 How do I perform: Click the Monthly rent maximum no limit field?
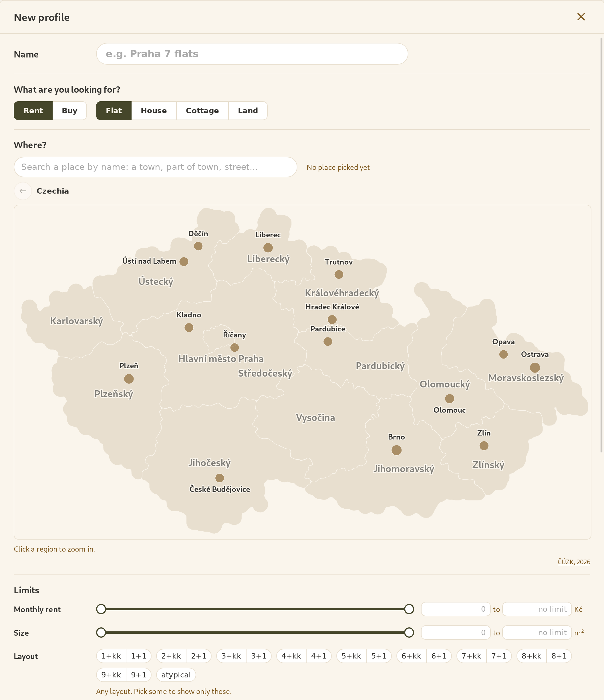(537, 609)
